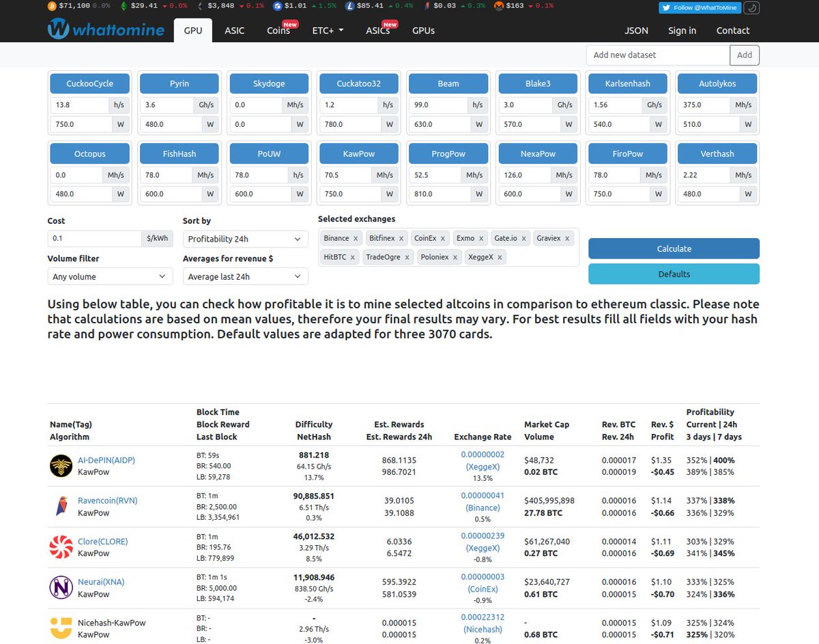Screen dimensions: 819x644
Task: Remove CoinEx exchange tag
Action: [442, 238]
